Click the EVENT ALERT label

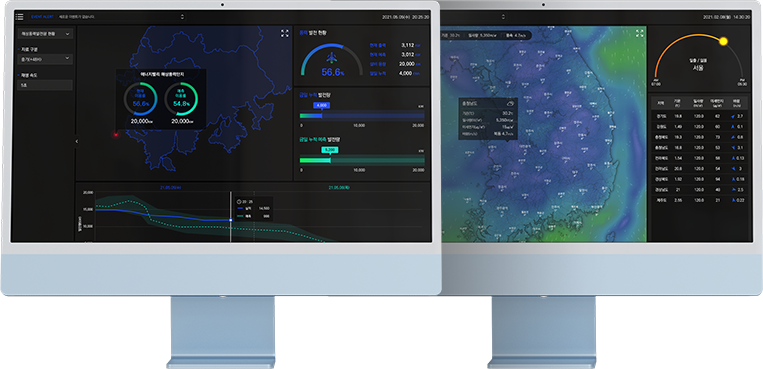pyautogui.click(x=42, y=17)
